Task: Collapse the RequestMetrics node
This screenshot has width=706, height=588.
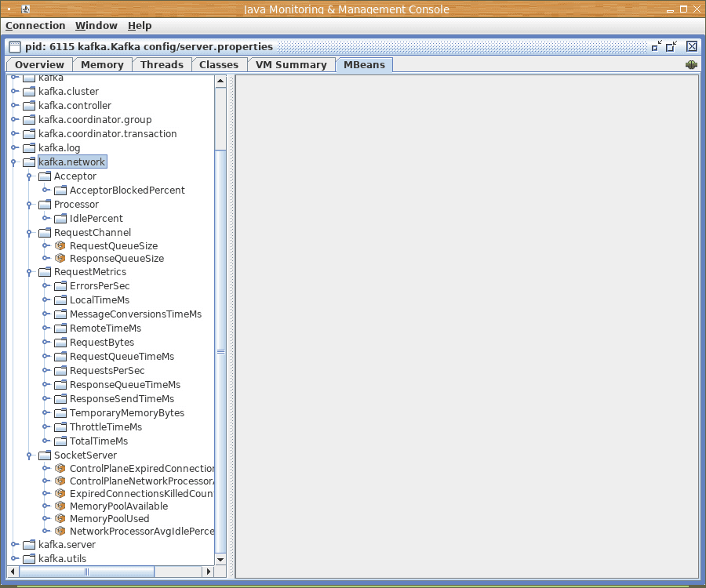Action: 29,272
